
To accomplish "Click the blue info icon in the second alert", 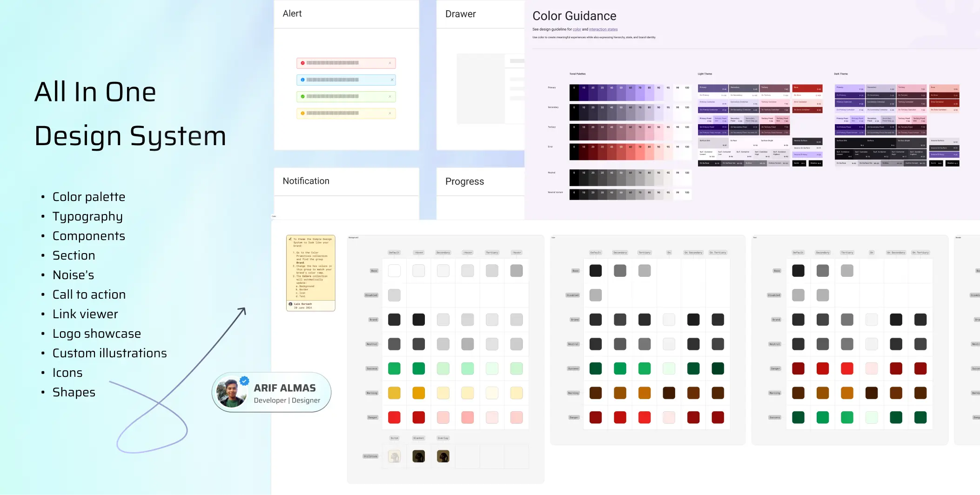I will (303, 80).
